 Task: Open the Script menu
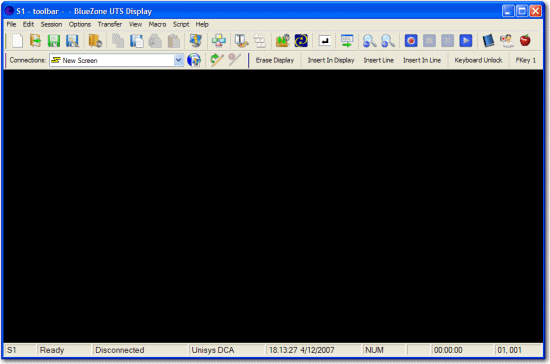(x=181, y=24)
